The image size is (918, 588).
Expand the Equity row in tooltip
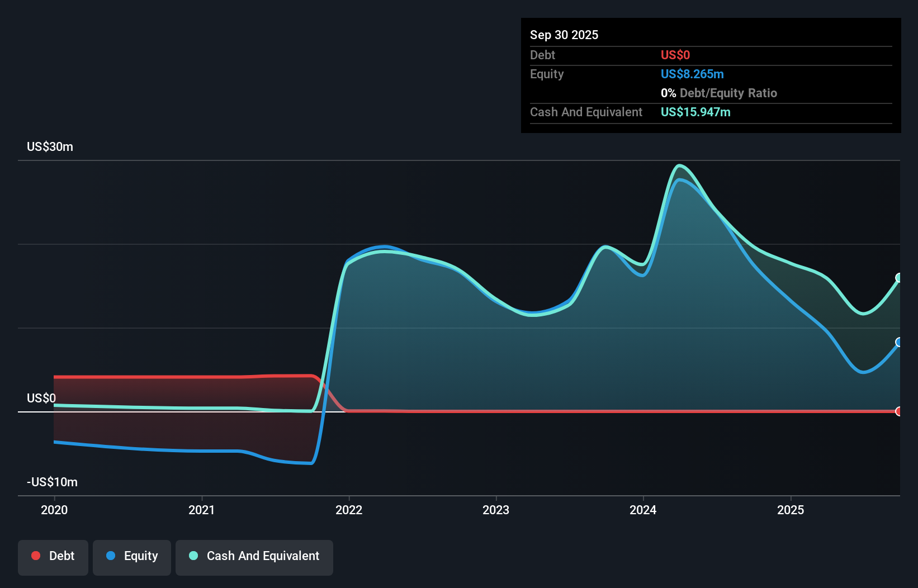point(546,74)
